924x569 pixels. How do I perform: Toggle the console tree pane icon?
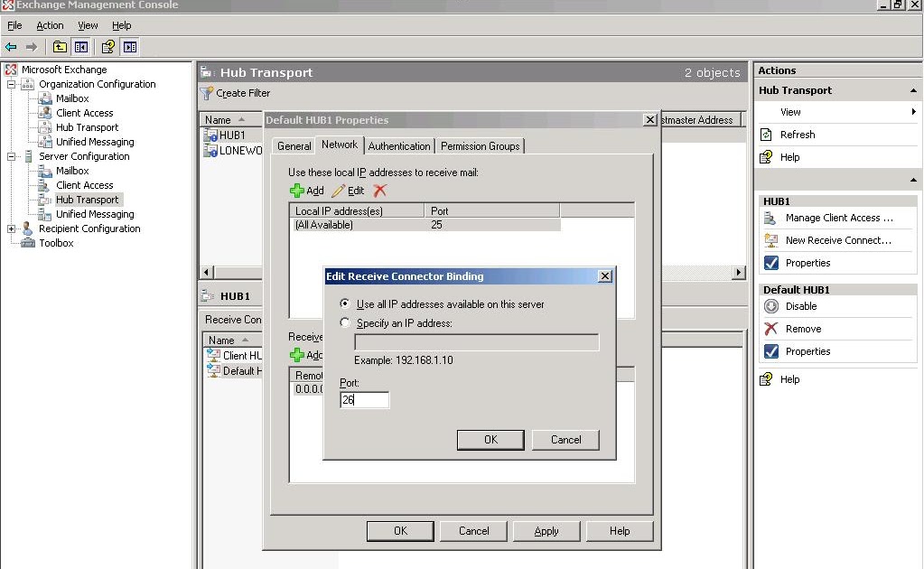click(x=80, y=47)
